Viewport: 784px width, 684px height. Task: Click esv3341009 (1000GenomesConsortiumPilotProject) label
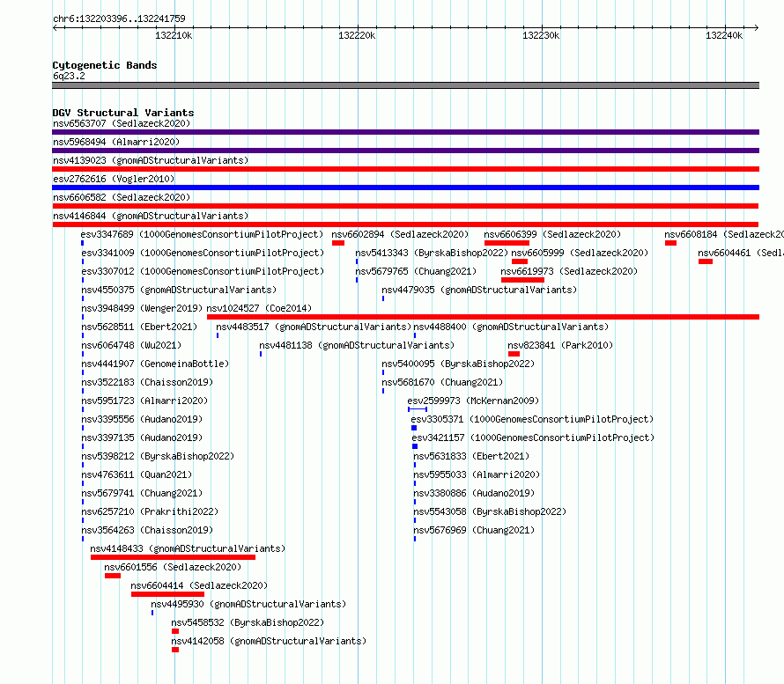pos(203,253)
